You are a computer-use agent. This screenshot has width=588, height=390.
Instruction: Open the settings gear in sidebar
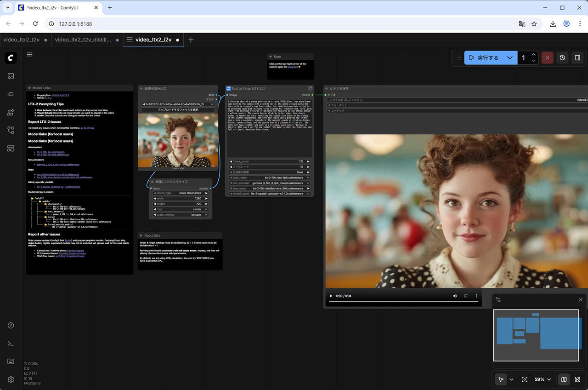pyautogui.click(x=11, y=379)
